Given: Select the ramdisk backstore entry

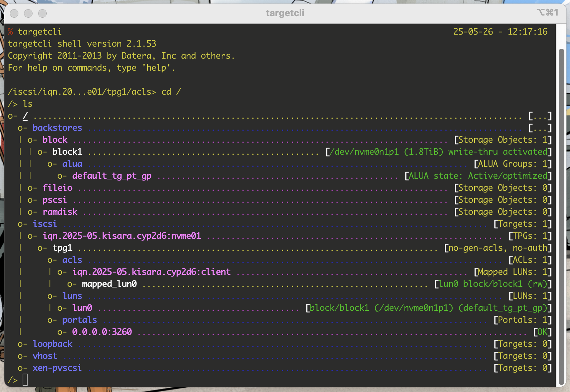Looking at the screenshot, I should point(60,212).
